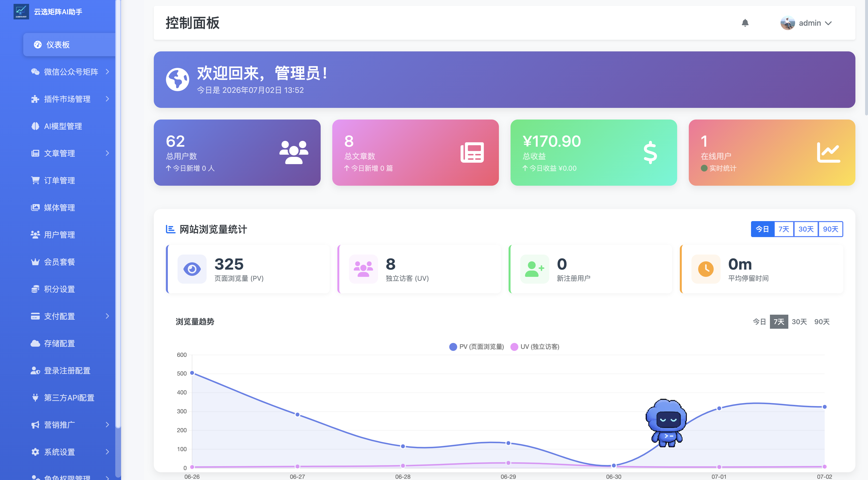Expand the 文章管理 submenu chevron
This screenshot has width=868, height=480.
point(108,153)
